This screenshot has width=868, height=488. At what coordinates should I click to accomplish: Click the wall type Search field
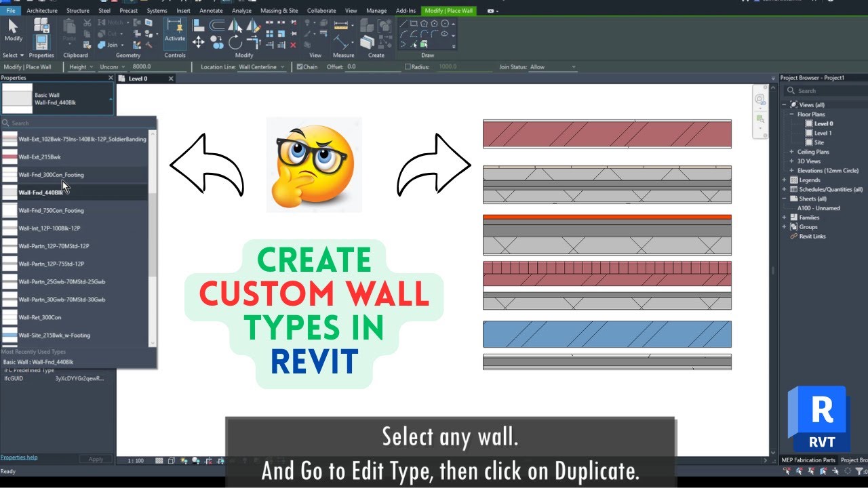78,123
